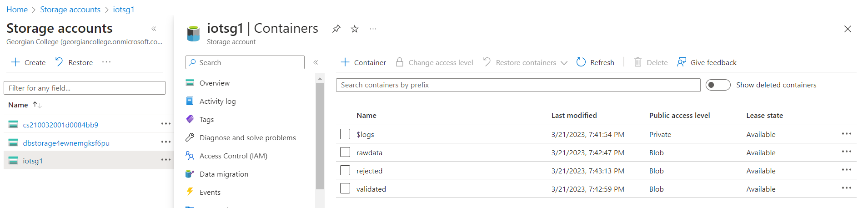868x208 pixels.
Task: Collapse the Storage accounts panel
Action: [x=154, y=29]
